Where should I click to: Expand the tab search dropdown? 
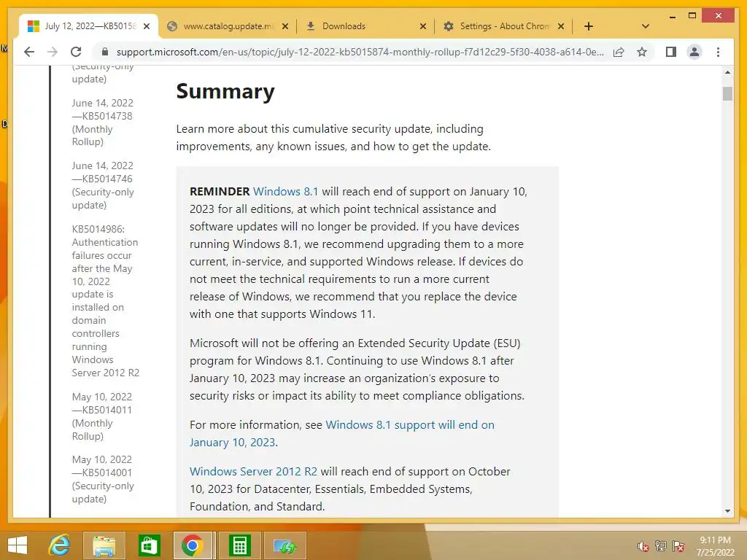[x=645, y=26]
